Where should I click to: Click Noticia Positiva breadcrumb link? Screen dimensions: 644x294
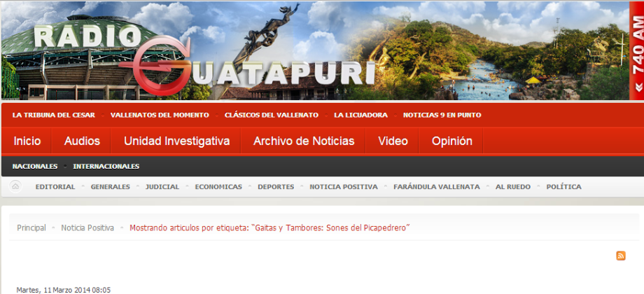pos(87,227)
